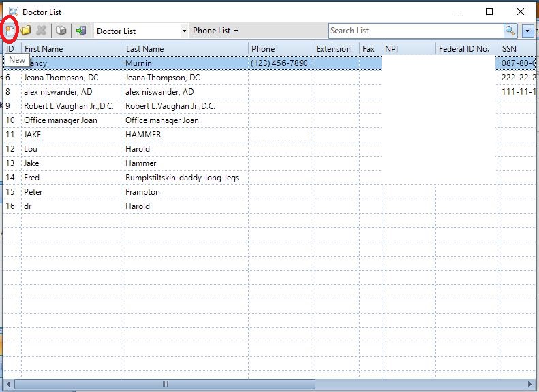Image resolution: width=539 pixels, height=392 pixels.
Task: Click the magnifying glass search icon
Action: 510,31
